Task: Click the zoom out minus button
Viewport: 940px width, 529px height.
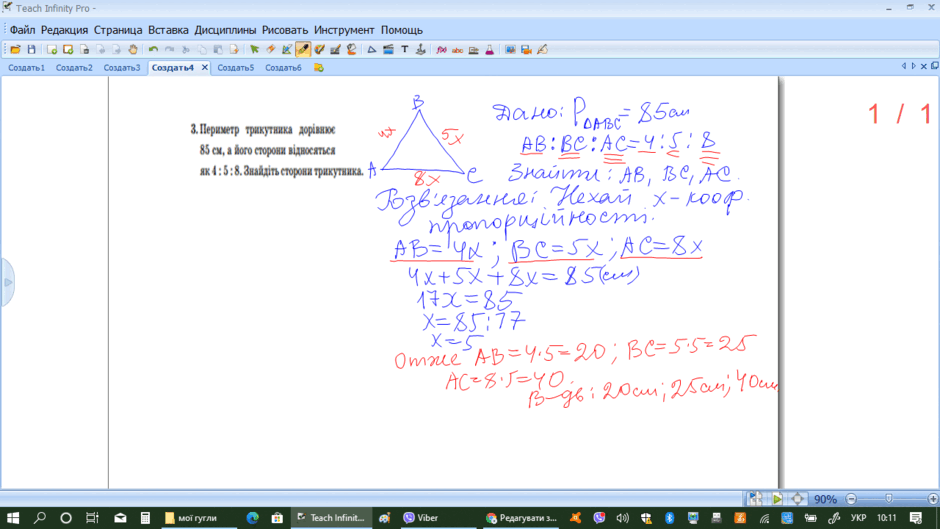Action: click(851, 499)
